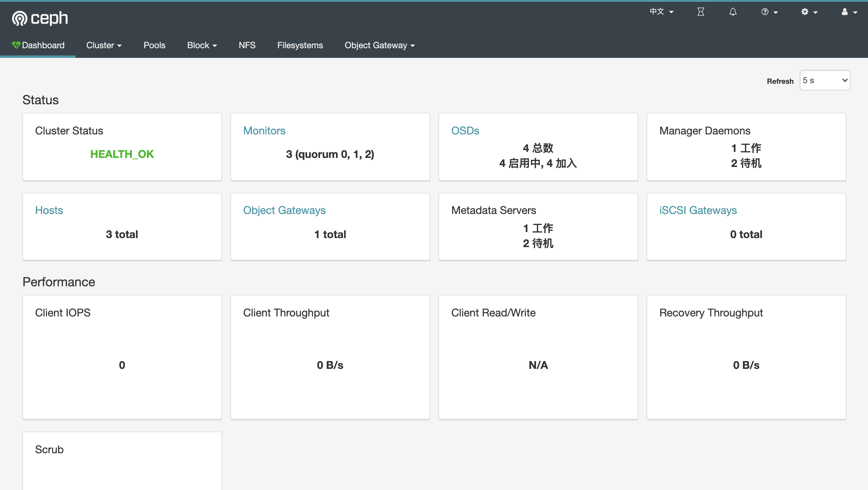Click the Manager Daemons card title
Image resolution: width=868 pixels, height=490 pixels.
click(x=705, y=130)
